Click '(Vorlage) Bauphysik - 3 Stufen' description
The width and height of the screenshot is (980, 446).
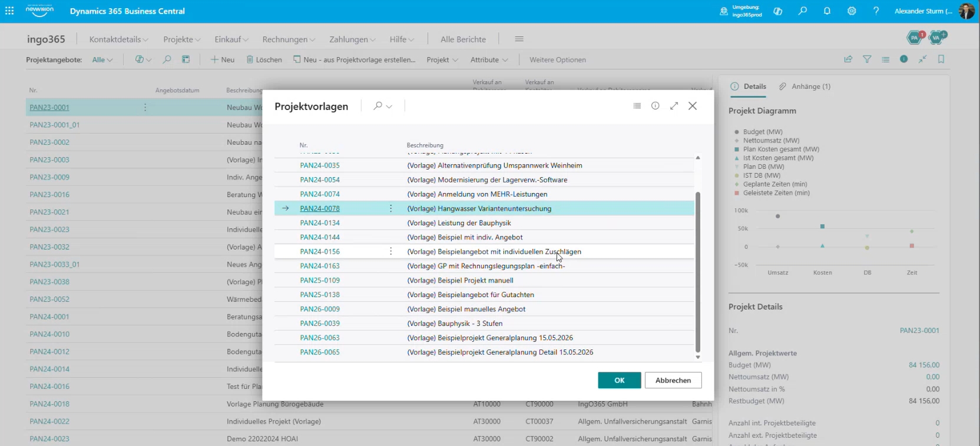click(455, 323)
